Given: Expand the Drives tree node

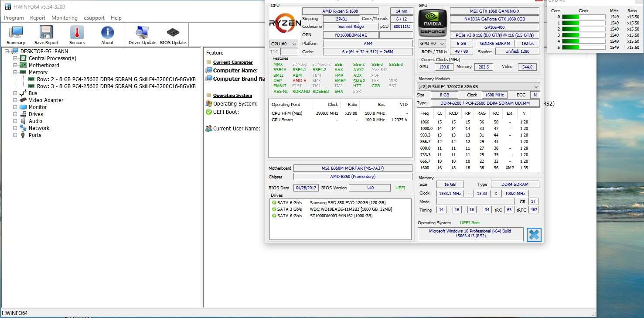Looking at the screenshot, I should pos(15,114).
